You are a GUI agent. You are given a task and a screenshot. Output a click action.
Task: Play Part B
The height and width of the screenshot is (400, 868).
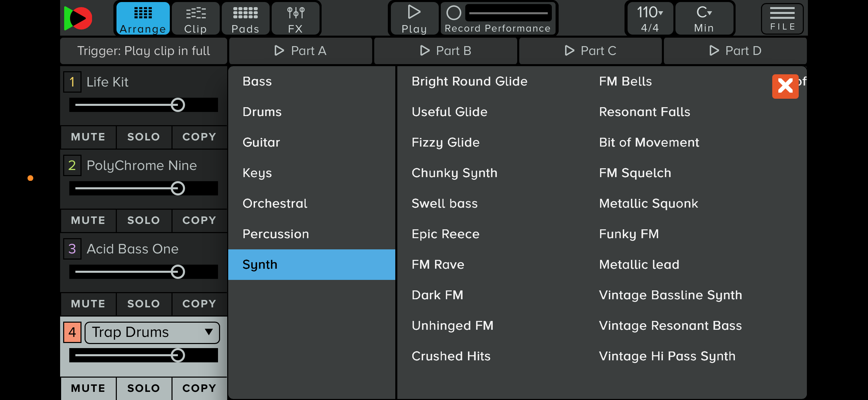(446, 51)
